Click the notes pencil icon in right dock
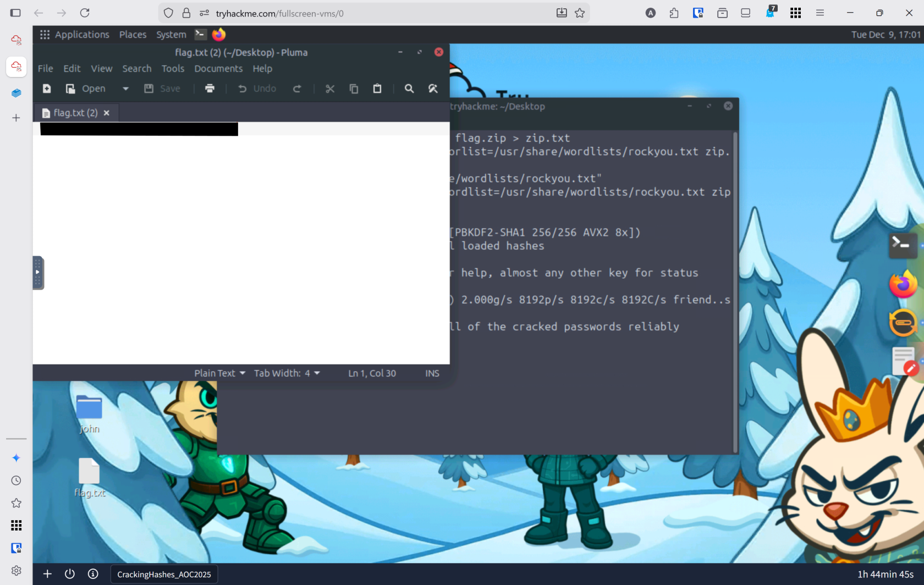Viewport: 924px width, 585px height. [x=905, y=361]
